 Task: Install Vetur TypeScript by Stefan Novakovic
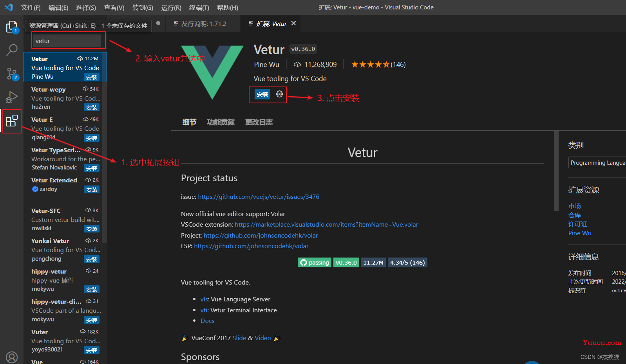click(x=92, y=168)
